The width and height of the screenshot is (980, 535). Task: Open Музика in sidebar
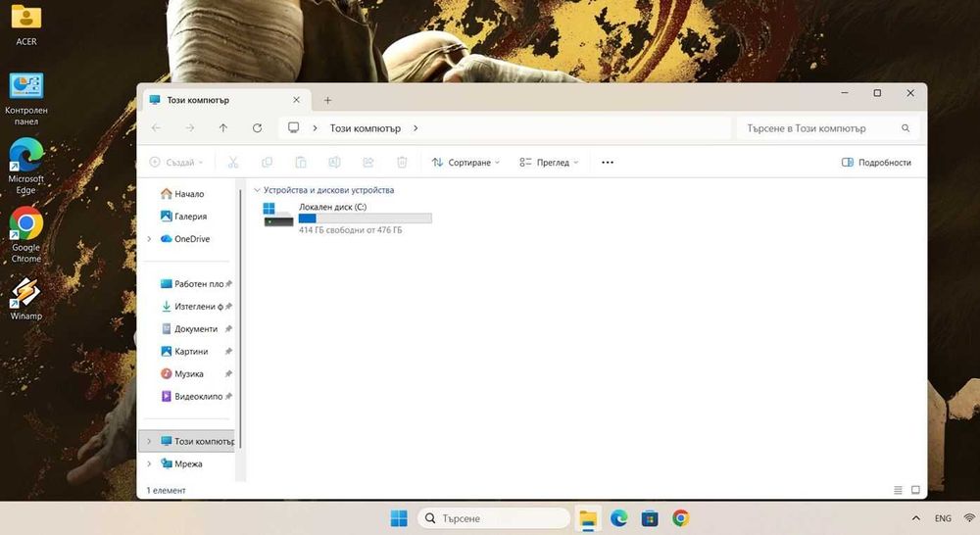(182, 373)
